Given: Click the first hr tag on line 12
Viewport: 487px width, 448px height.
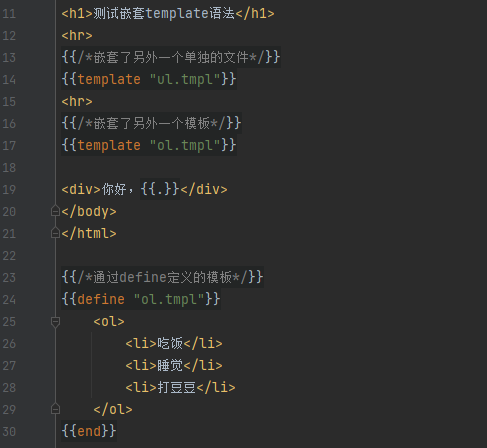Looking at the screenshot, I should (77, 35).
